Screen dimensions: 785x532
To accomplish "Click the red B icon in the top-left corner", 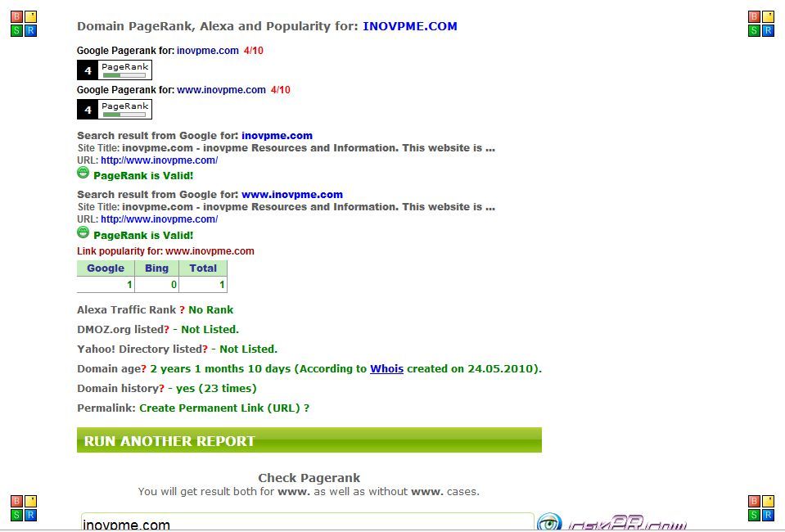I will click(x=16, y=17).
